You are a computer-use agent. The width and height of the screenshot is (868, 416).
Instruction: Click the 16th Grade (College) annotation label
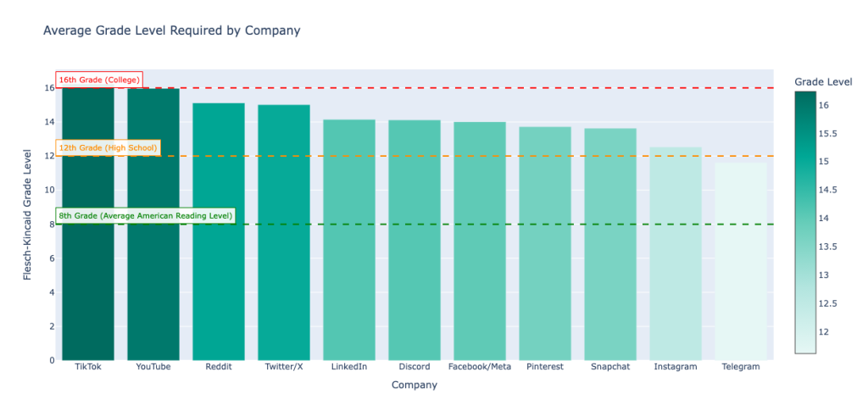click(99, 80)
